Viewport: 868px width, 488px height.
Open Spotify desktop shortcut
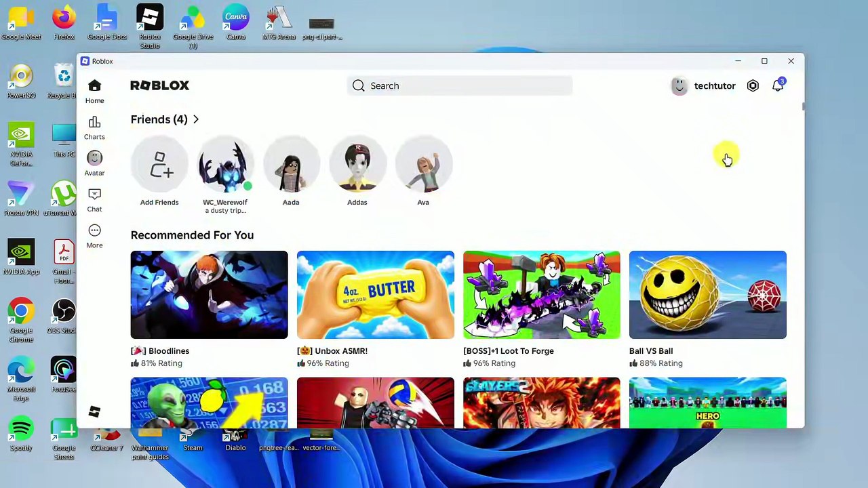point(21,434)
